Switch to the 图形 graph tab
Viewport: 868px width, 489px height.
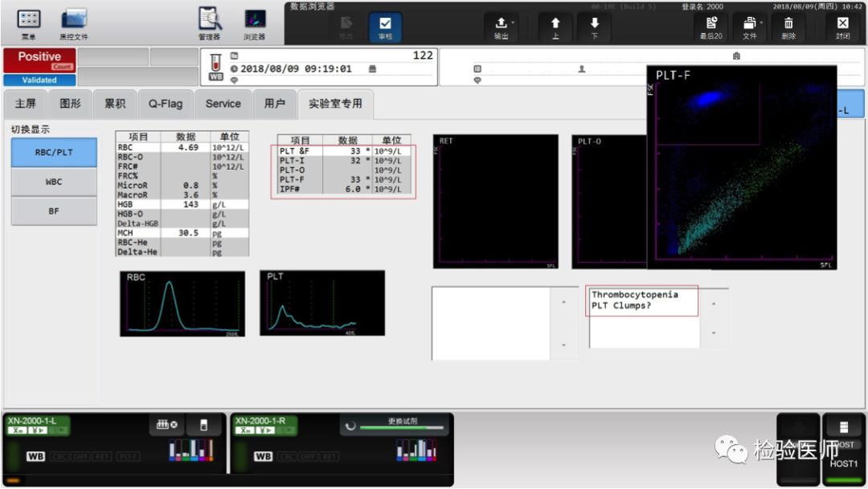click(x=70, y=104)
